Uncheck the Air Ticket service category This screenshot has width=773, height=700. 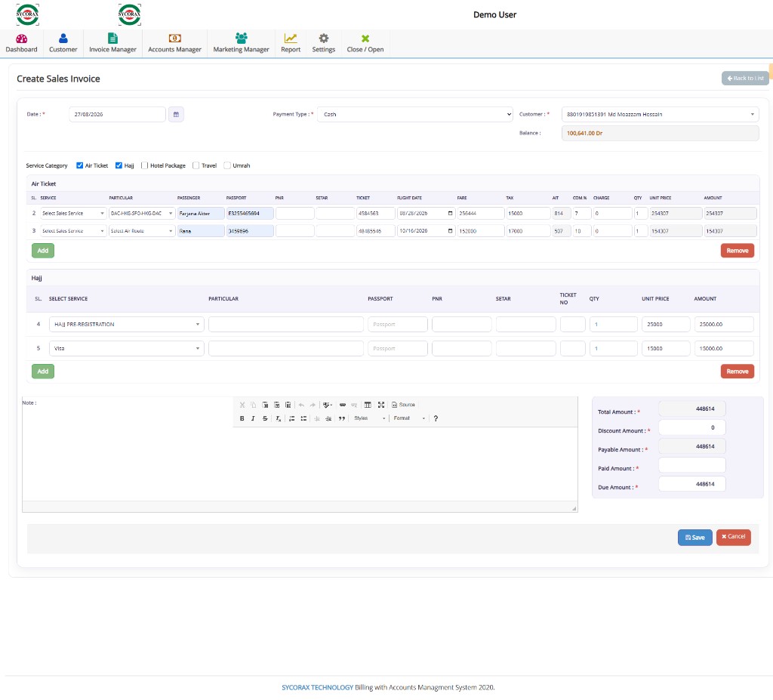click(x=79, y=166)
